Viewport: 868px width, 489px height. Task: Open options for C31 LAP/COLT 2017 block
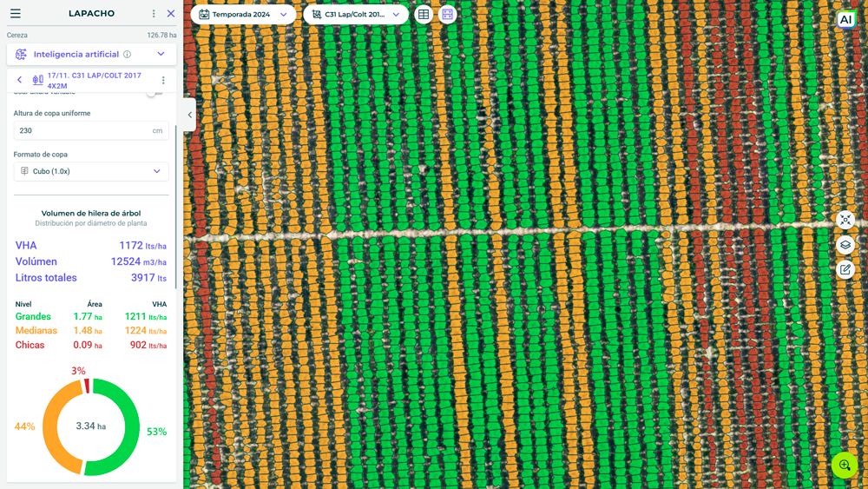[162, 80]
